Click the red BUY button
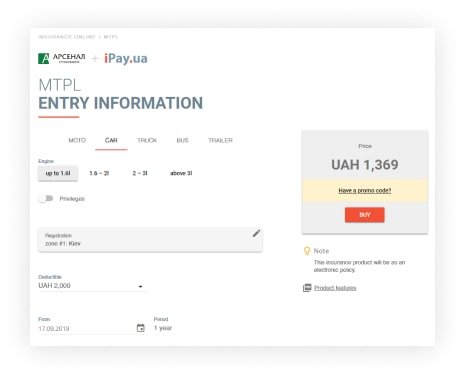Screen dimensions: 465x378 pos(365,215)
